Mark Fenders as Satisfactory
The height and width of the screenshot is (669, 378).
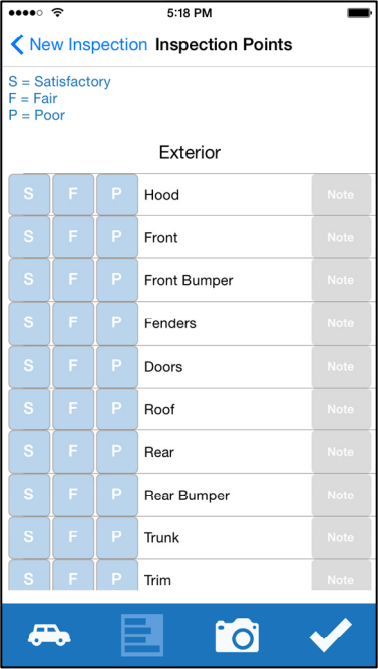point(29,323)
